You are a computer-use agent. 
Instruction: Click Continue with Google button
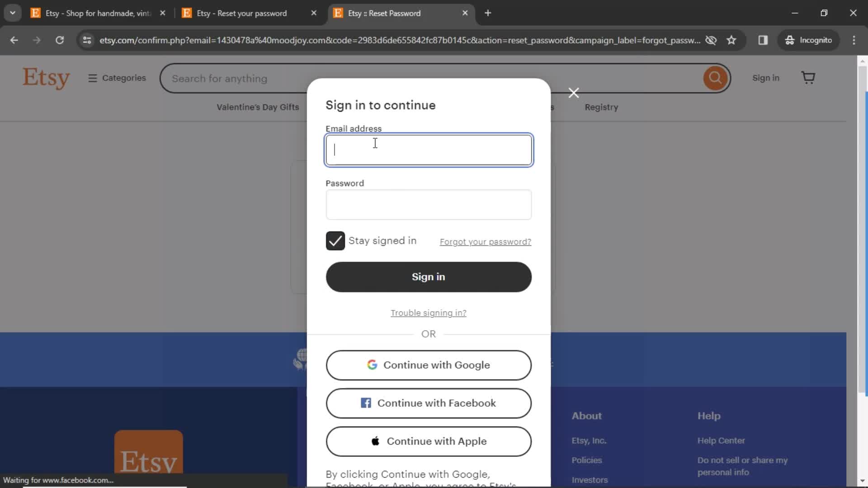click(x=429, y=365)
